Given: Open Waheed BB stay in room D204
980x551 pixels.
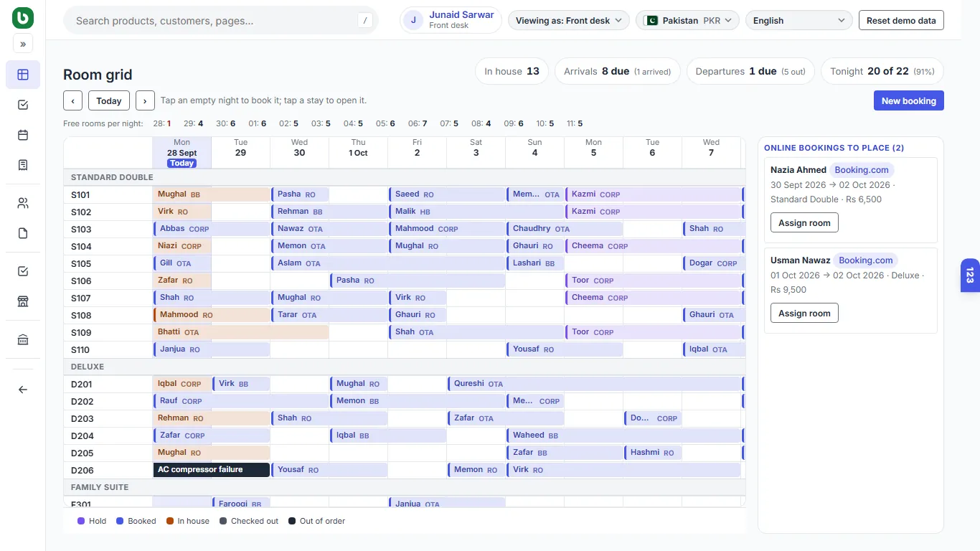Looking at the screenshot, I should pos(624,435).
